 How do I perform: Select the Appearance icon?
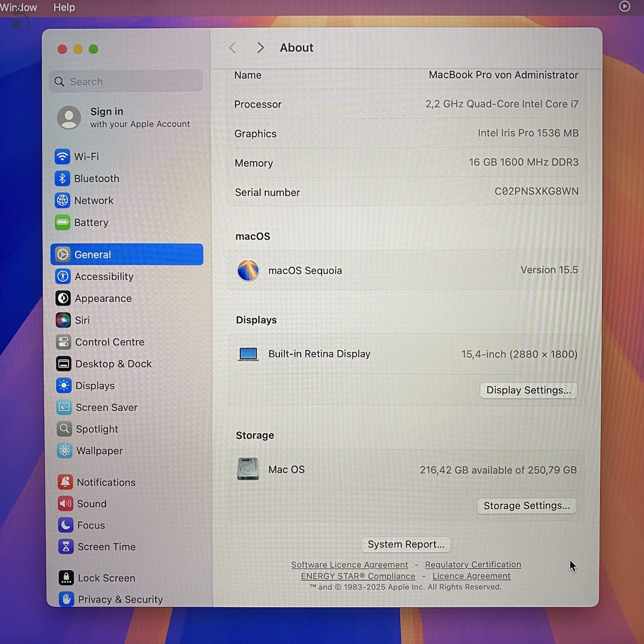tap(63, 298)
